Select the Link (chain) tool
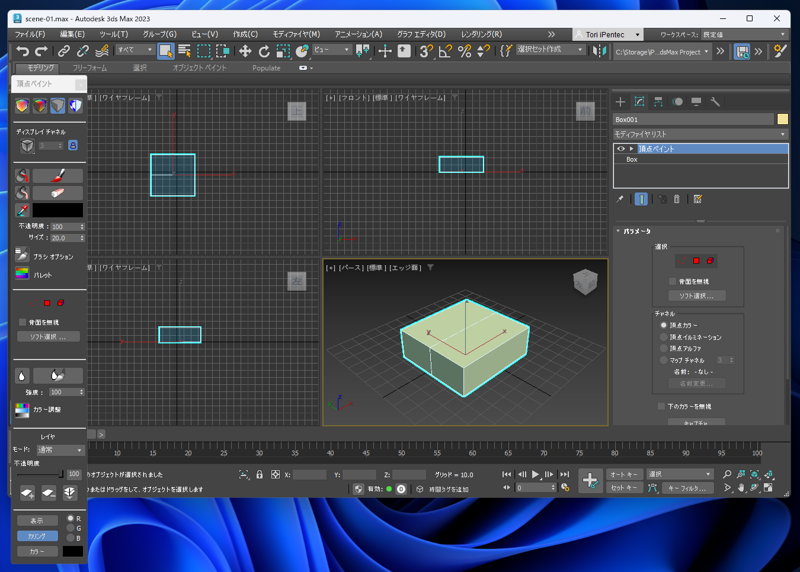The image size is (800, 572). point(64,51)
